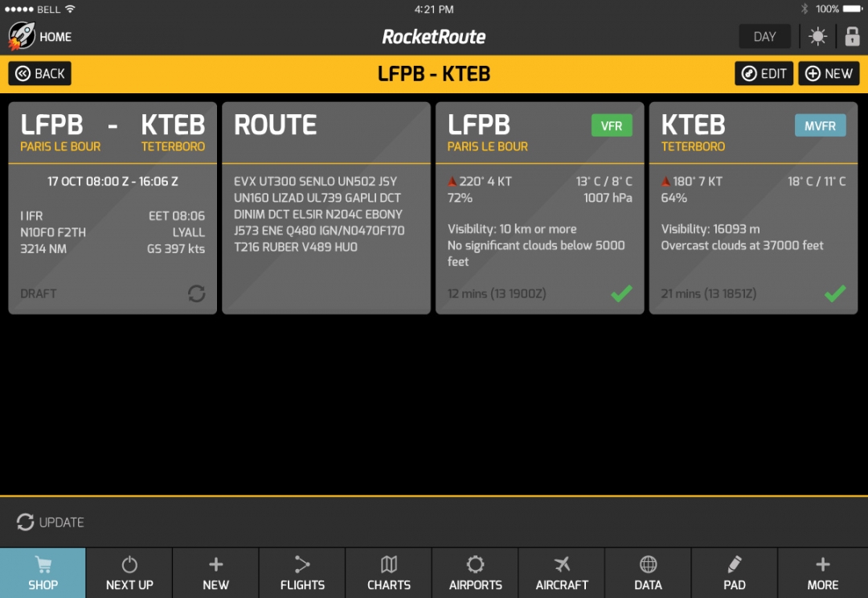Open FLIGHTS tab
The height and width of the screenshot is (598, 868).
(x=302, y=573)
